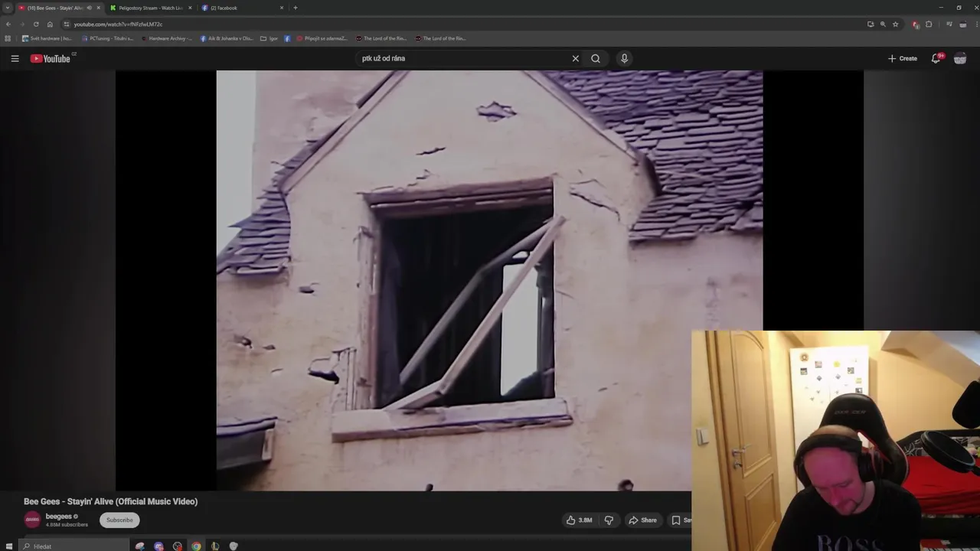The image size is (980, 551).
Task: Open the browser home page
Action: coord(50,24)
